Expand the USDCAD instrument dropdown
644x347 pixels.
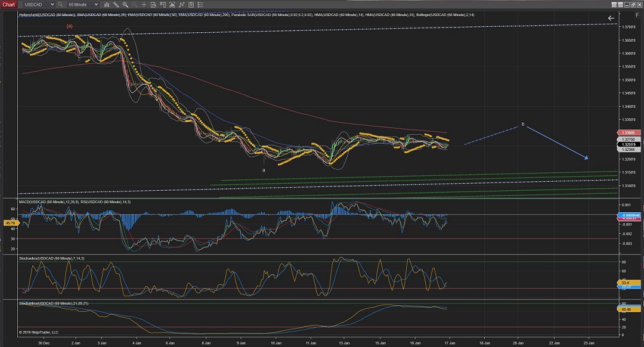point(52,5)
